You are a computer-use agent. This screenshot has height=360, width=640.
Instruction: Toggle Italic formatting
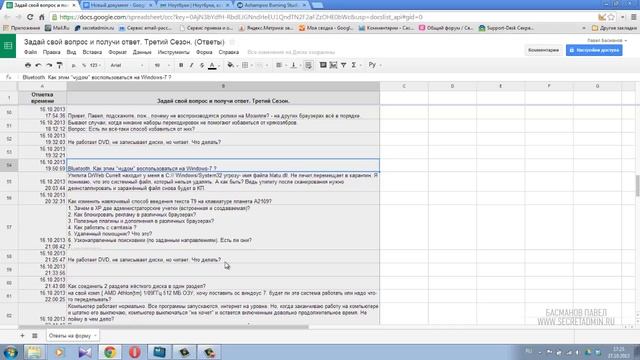click(191, 65)
